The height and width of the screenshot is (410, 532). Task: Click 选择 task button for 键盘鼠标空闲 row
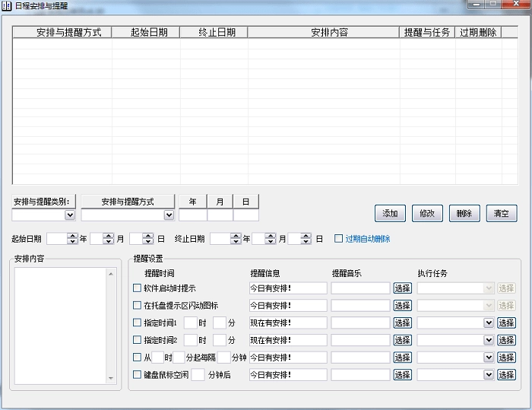coord(506,374)
